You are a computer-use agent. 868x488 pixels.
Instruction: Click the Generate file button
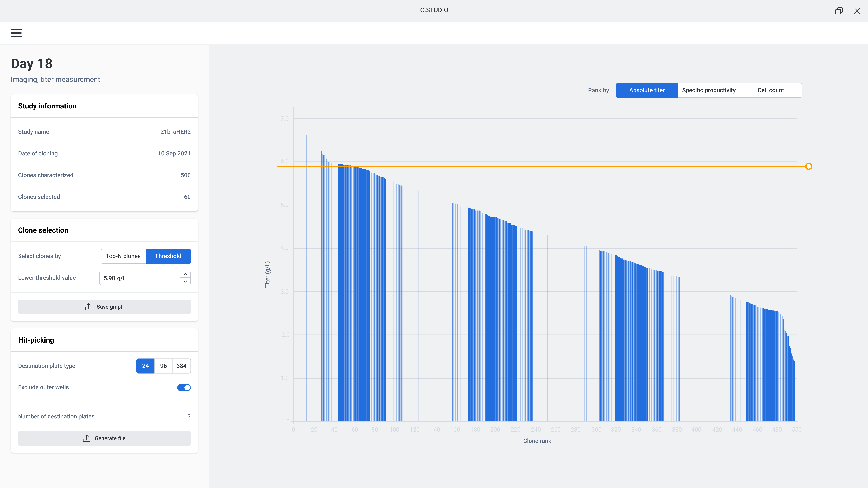pyautogui.click(x=104, y=438)
